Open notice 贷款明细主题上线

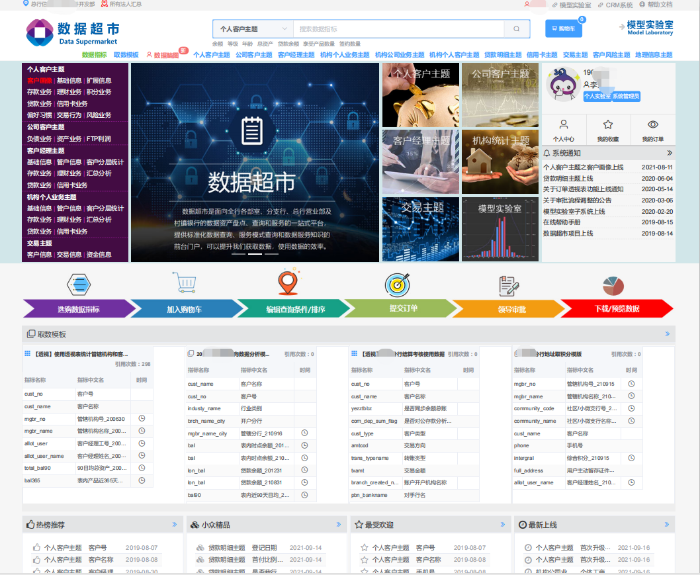(x=568, y=178)
